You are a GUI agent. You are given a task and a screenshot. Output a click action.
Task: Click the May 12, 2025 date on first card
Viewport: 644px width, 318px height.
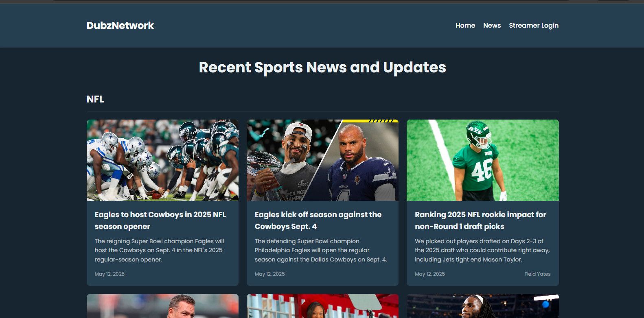(110, 274)
